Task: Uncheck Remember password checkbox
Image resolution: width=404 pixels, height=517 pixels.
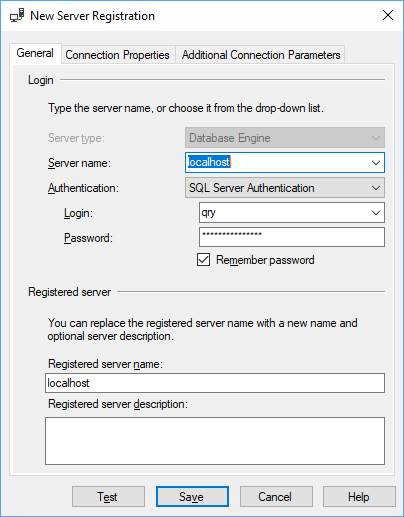Action: point(203,260)
